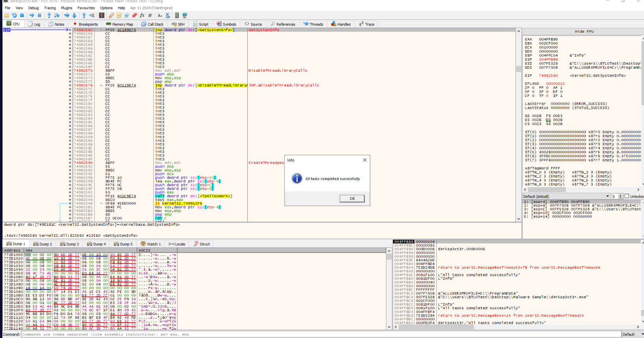Click the Trace over toolbar icon
644x338 pixels.
(x=74, y=15)
